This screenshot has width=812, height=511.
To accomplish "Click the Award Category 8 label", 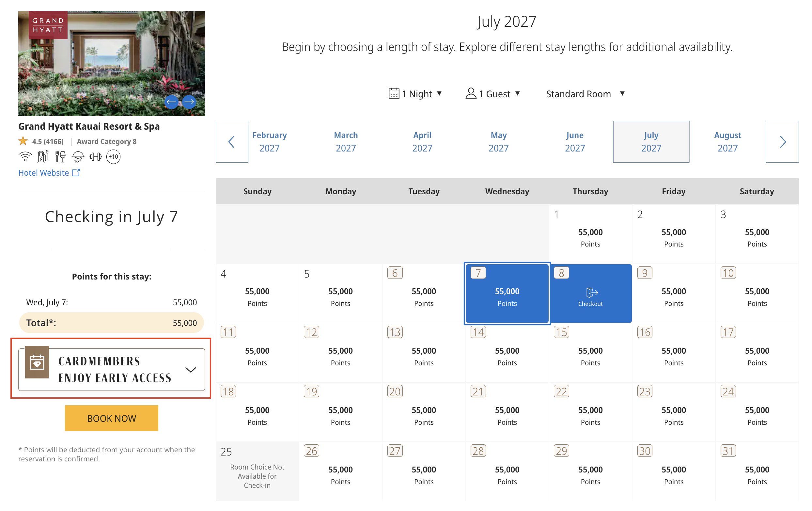I will coord(106,141).
